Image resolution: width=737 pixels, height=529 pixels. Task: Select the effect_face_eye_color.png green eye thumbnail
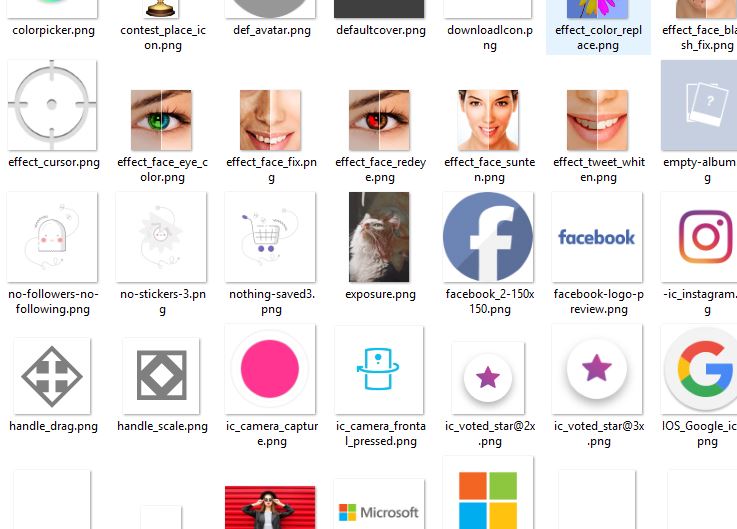(161, 120)
